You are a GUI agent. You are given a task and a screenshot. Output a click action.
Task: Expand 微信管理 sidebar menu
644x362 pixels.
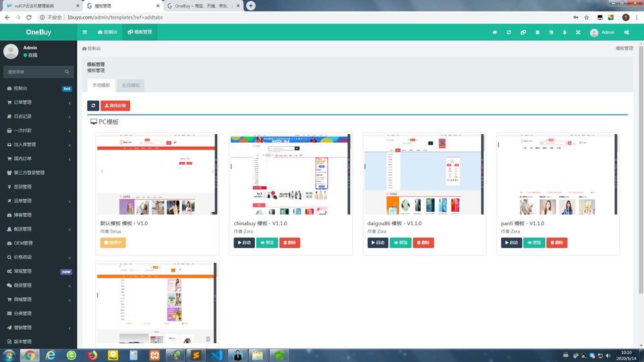pyautogui.click(x=39, y=286)
